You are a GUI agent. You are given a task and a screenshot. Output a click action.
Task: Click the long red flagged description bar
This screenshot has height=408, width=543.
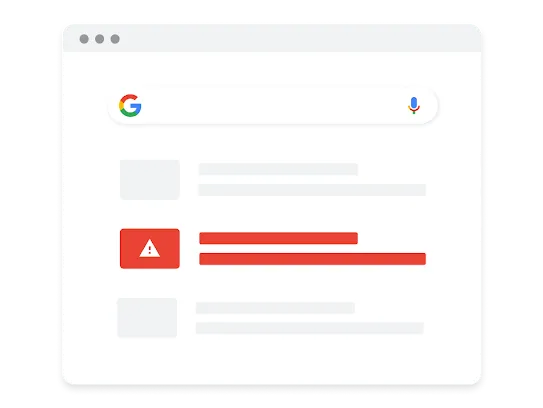click(312, 259)
